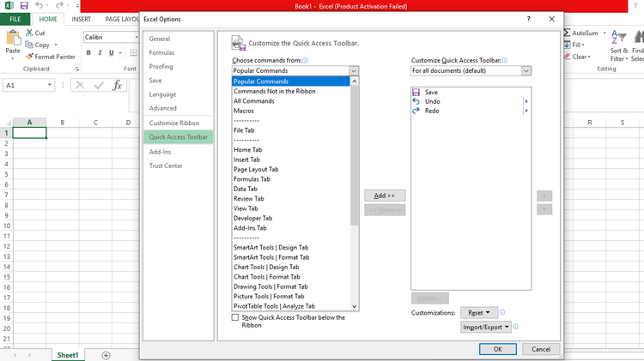The image size is (644, 361).
Task: Choose All Commands in the list
Action: [x=291, y=101]
